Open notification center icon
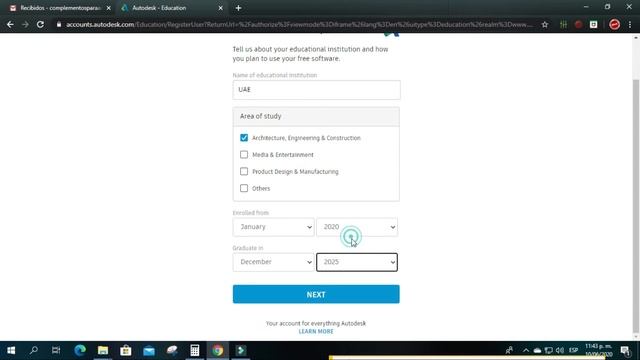Viewport: 640px width, 360px height. point(625,350)
